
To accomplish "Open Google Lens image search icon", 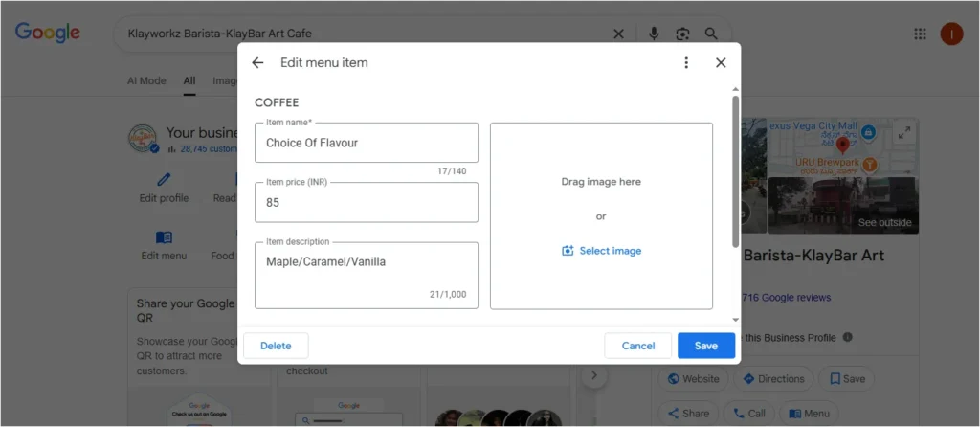I will (682, 34).
